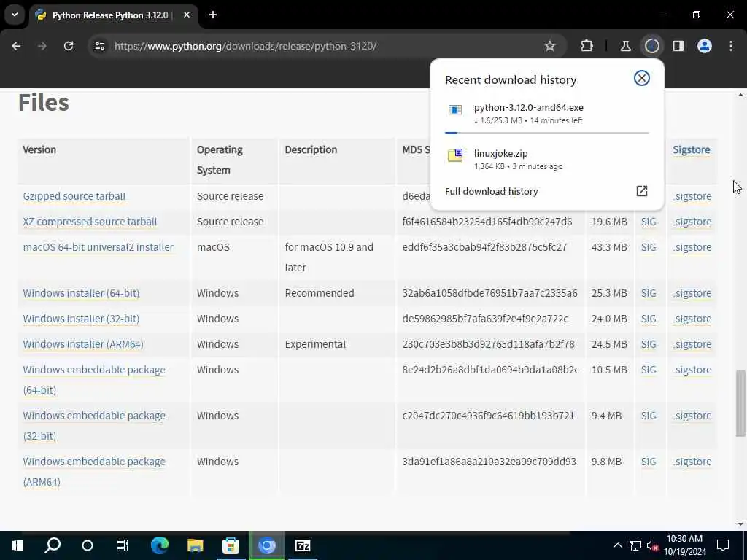
Task: Open Task View on taskbar
Action: click(123, 545)
